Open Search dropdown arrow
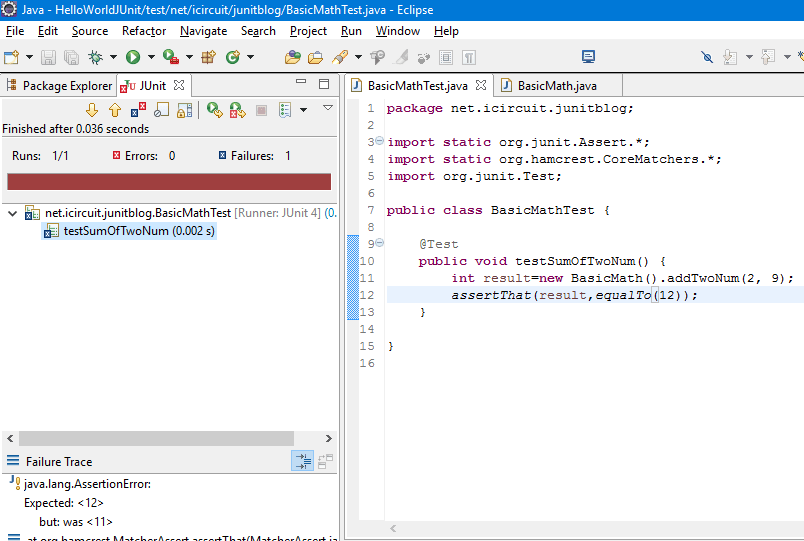This screenshot has width=804, height=541. [358, 57]
